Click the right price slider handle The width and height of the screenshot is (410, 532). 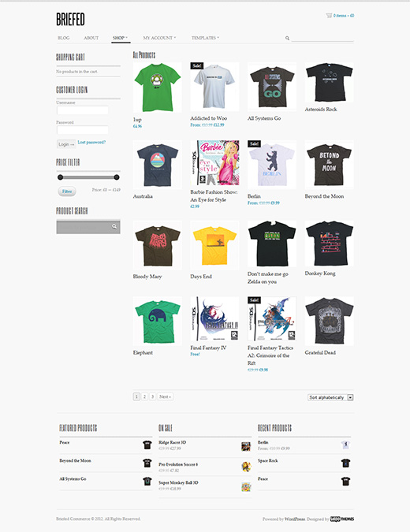pos(117,177)
